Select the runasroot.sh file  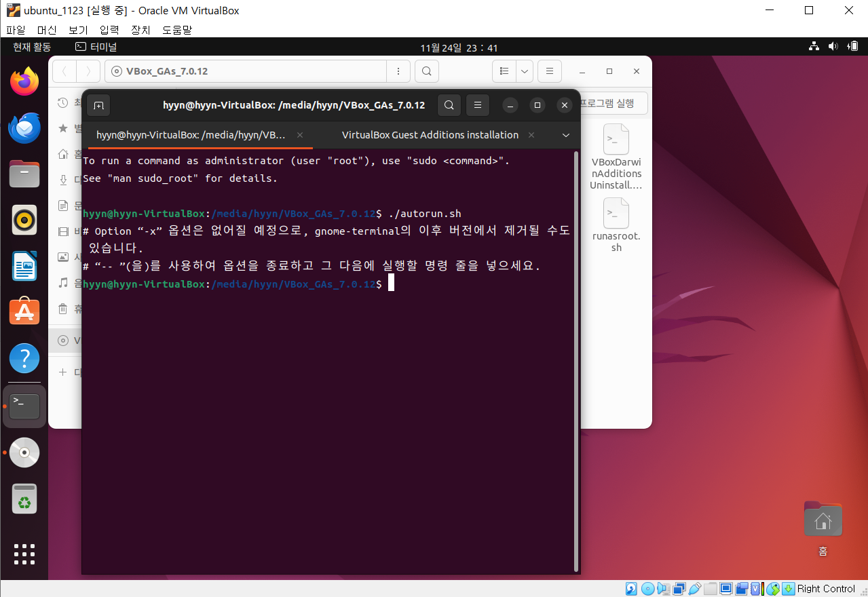click(x=616, y=225)
